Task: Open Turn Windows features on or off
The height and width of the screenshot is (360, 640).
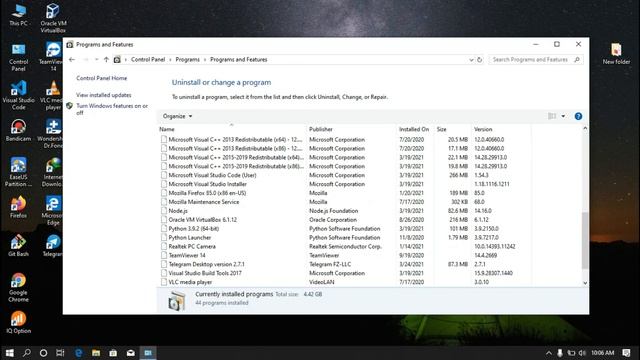Action: pyautogui.click(x=112, y=109)
